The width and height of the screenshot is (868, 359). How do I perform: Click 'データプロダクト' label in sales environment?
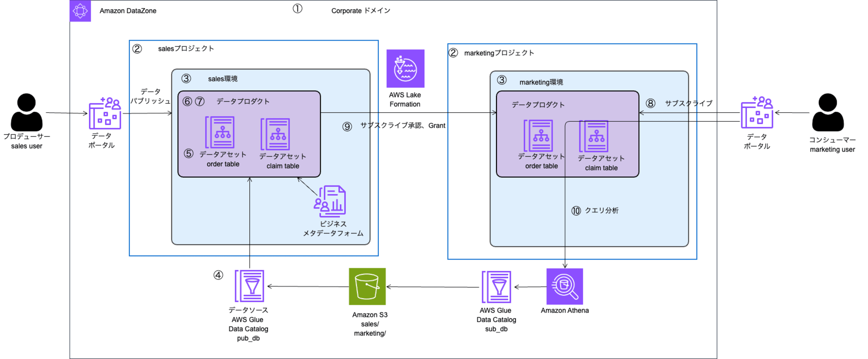pos(243,101)
